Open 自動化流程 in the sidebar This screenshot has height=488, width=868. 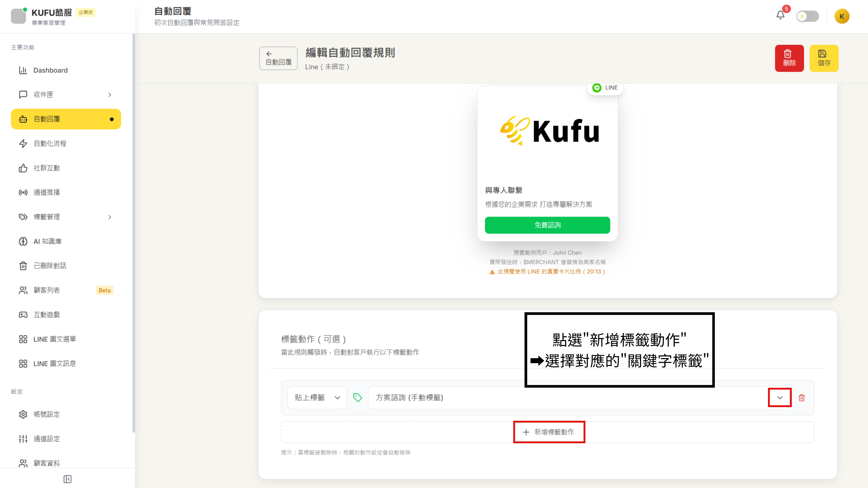[50, 143]
